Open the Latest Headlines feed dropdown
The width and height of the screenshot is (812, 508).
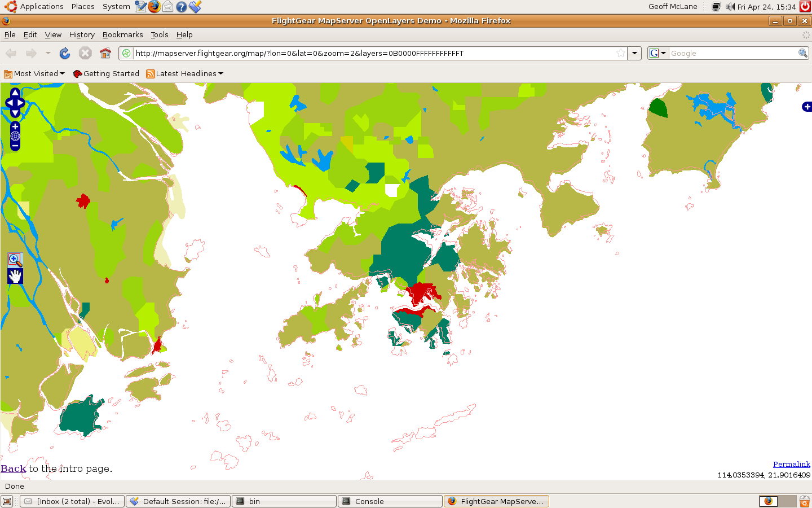click(185, 73)
